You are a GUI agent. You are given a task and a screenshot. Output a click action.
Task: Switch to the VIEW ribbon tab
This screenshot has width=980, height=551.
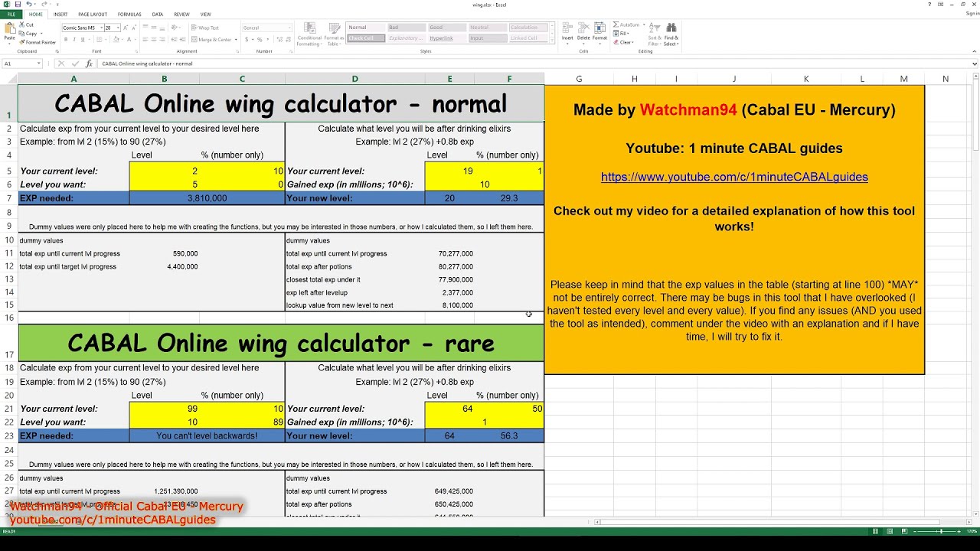(206, 15)
